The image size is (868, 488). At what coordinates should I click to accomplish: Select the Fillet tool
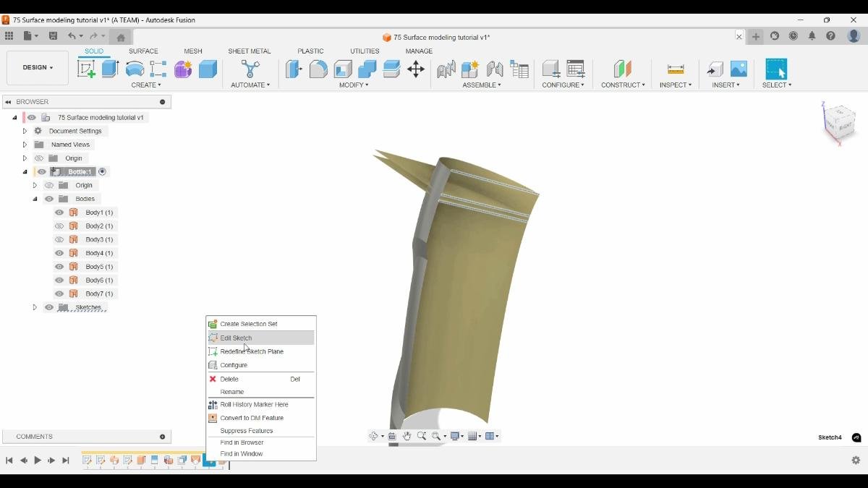(x=318, y=69)
